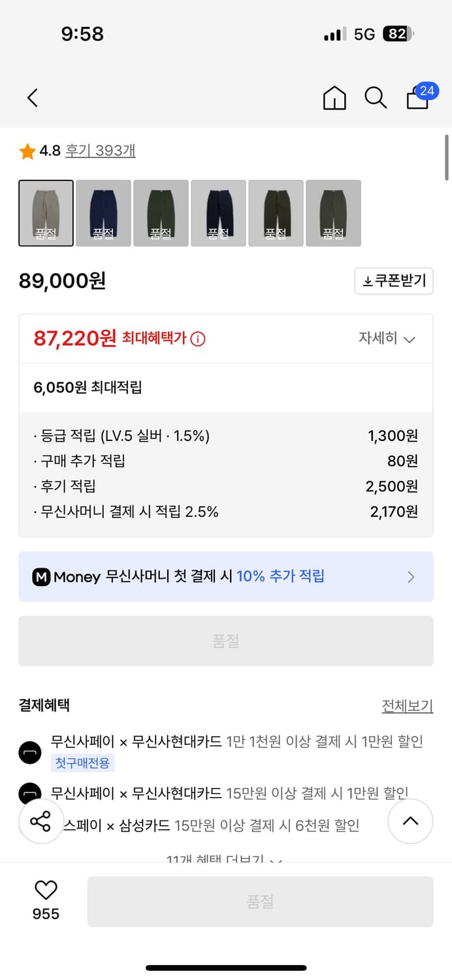Select the navy pants color option
This screenshot has width=452, height=980.
tap(103, 213)
